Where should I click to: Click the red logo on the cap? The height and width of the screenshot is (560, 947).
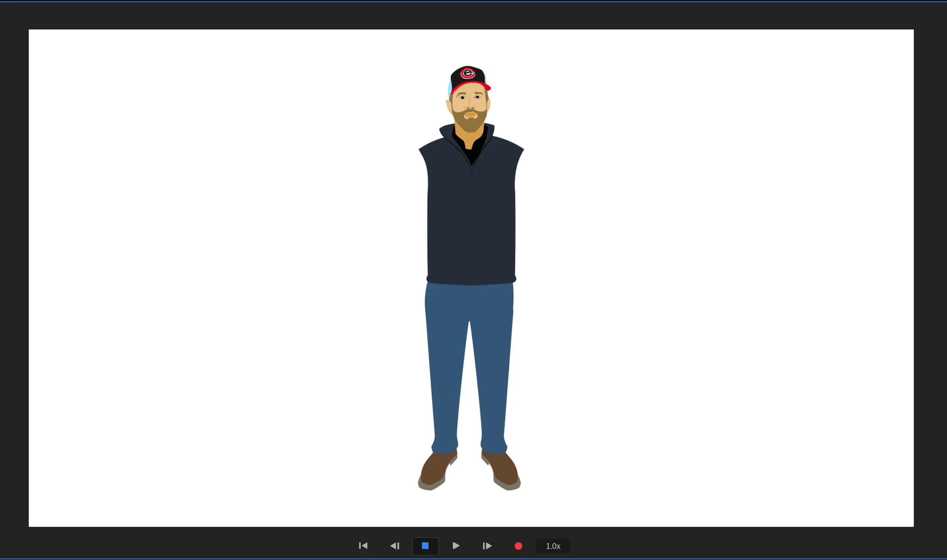click(468, 73)
